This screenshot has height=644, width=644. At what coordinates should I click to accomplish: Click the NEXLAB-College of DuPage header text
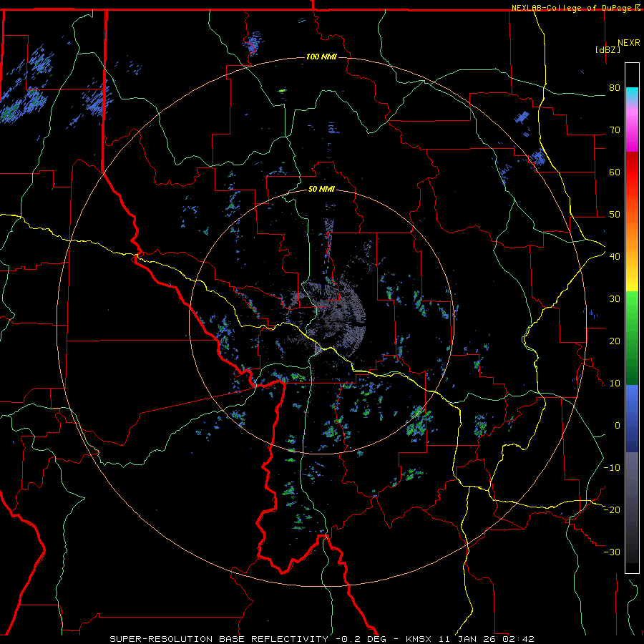coord(571,8)
